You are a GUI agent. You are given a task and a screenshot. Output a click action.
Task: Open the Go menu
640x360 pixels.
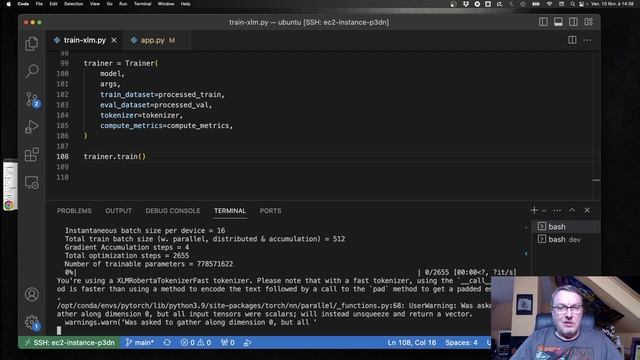coord(109,4)
